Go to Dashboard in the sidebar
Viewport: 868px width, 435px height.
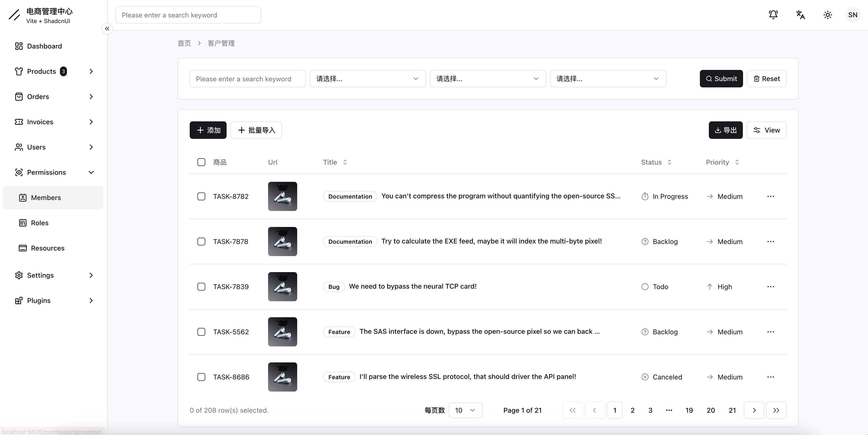[44, 46]
